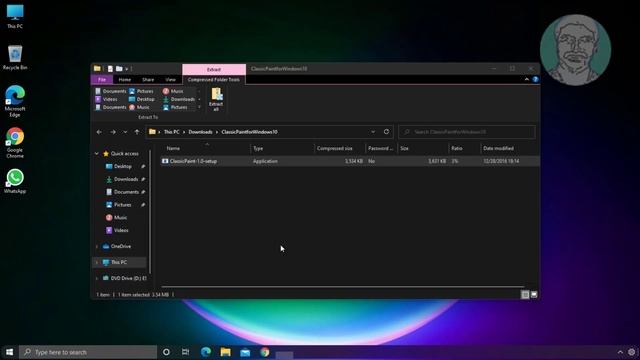
Task: Click the horizontal scrollbar in file list
Action: pyautogui.click(x=342, y=287)
